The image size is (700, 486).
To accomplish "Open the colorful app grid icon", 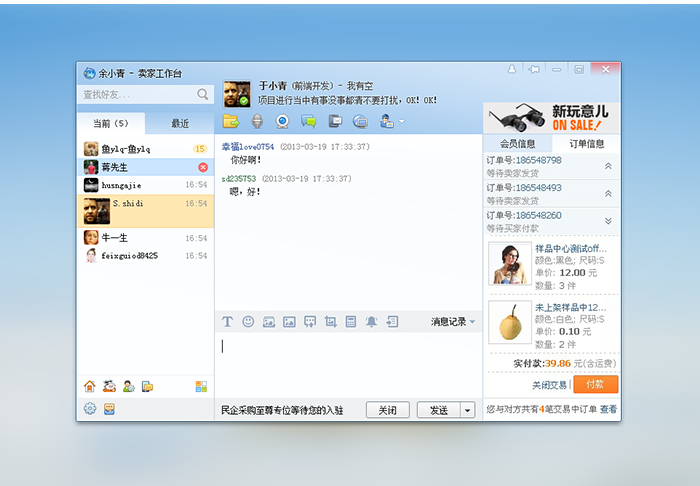I will [201, 386].
